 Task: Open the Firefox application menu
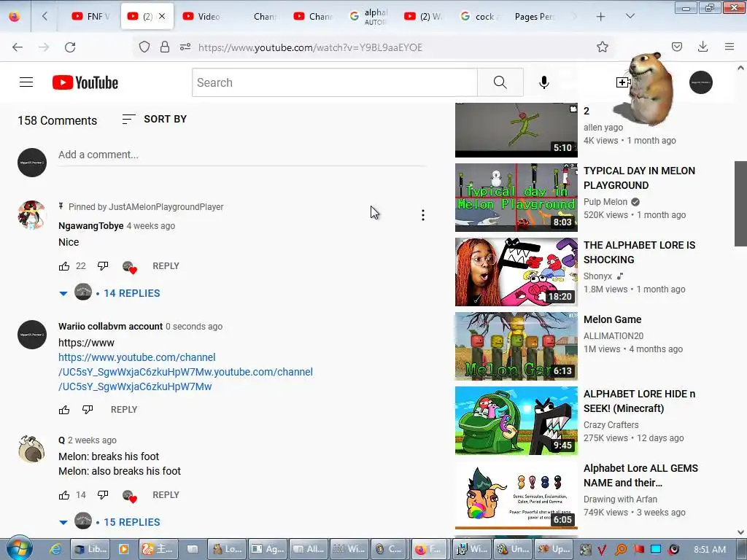pos(729,47)
